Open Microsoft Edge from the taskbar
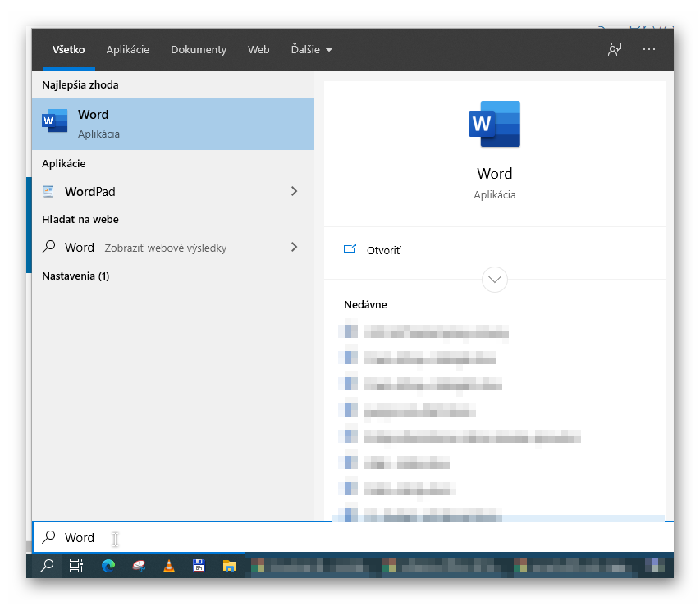Screen dimensions: 700x606 (x=108, y=566)
